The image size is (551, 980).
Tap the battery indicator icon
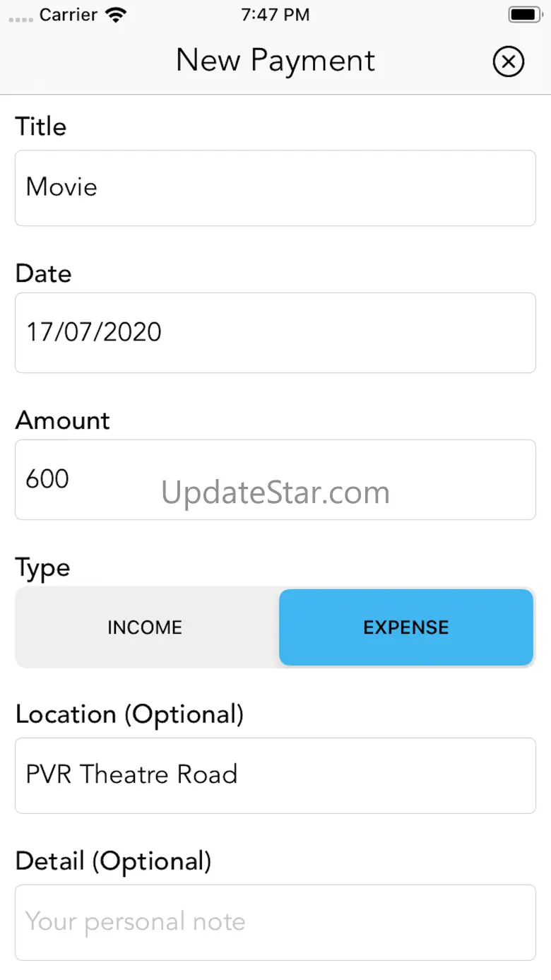coord(524,15)
